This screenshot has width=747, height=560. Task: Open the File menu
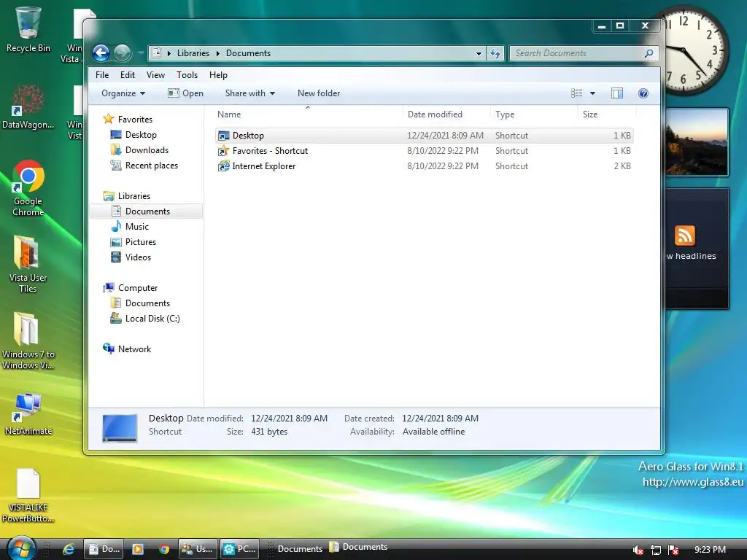coord(102,75)
